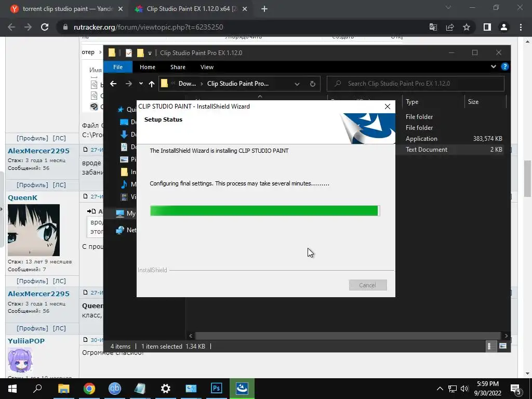This screenshot has width=532, height=399.
Task: Click Cancel in InstallShield Wizard
Action: coord(368,285)
